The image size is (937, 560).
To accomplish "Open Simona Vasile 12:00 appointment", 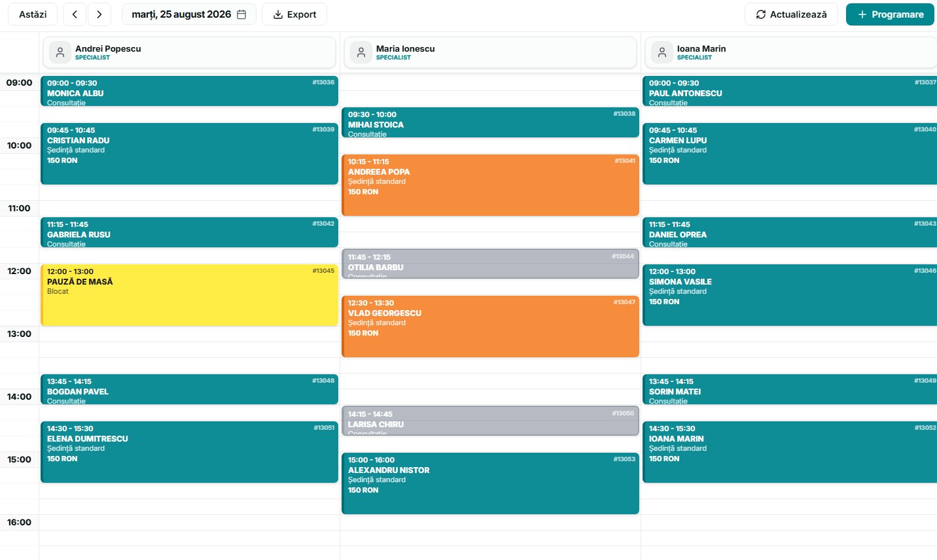I will pyautogui.click(x=790, y=295).
